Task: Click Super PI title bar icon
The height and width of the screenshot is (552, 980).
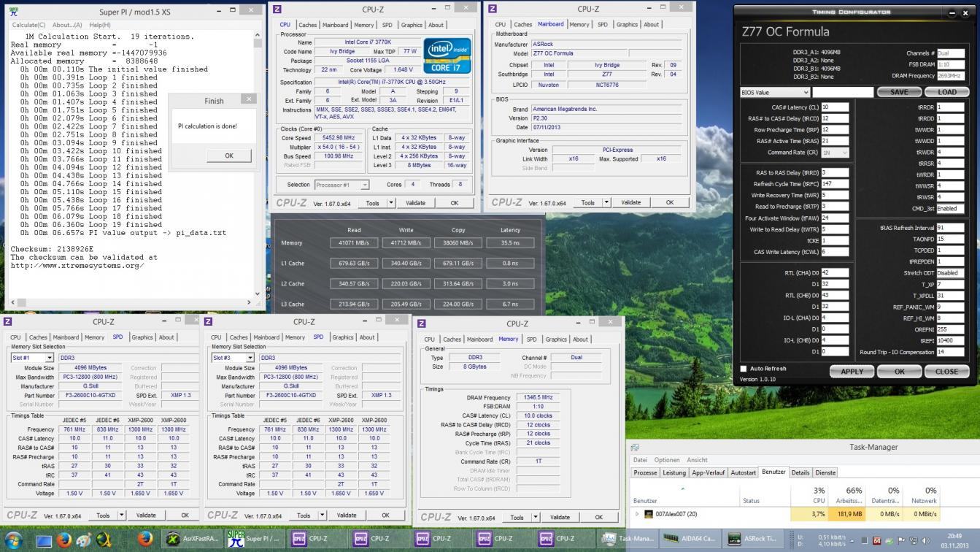Action: point(14,12)
